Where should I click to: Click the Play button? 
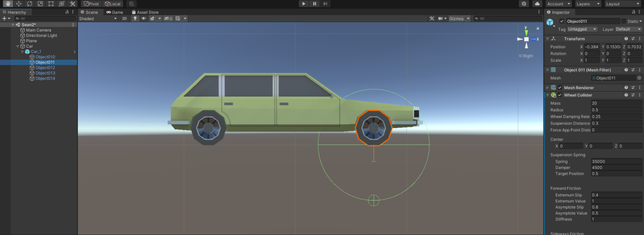[304, 4]
